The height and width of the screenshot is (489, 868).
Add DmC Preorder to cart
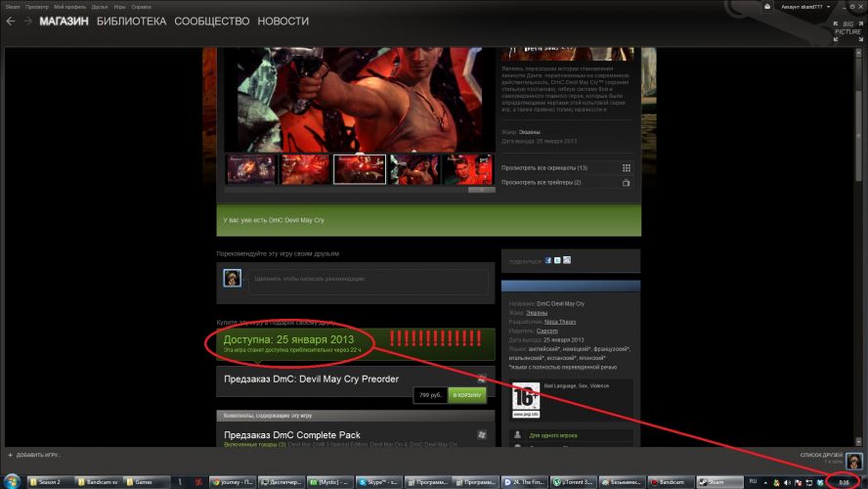pyautogui.click(x=466, y=395)
